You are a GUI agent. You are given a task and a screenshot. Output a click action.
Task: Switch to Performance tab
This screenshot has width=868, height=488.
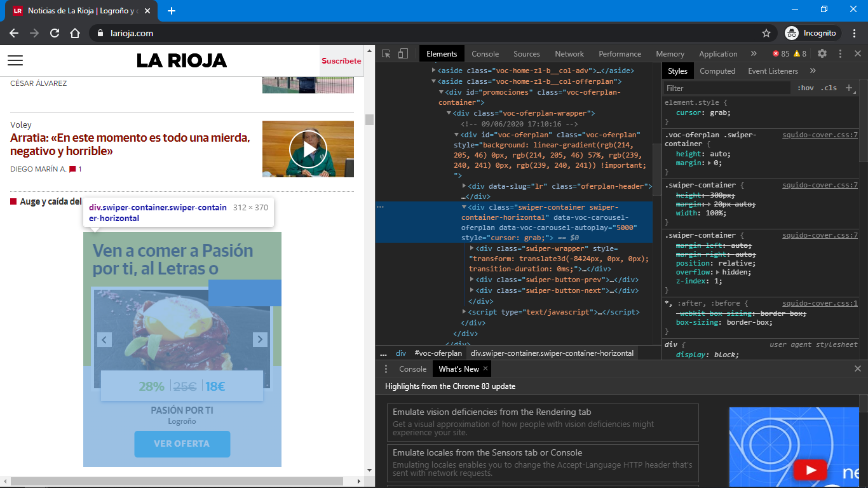(x=620, y=54)
